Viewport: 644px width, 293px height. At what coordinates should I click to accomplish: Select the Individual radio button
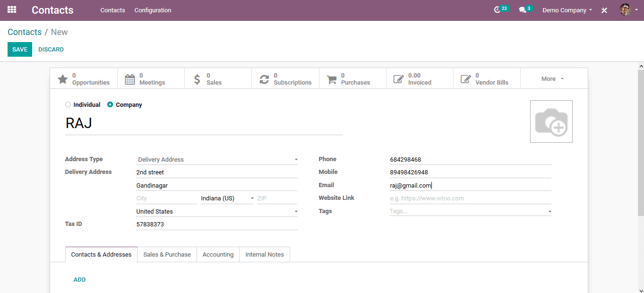click(x=68, y=105)
